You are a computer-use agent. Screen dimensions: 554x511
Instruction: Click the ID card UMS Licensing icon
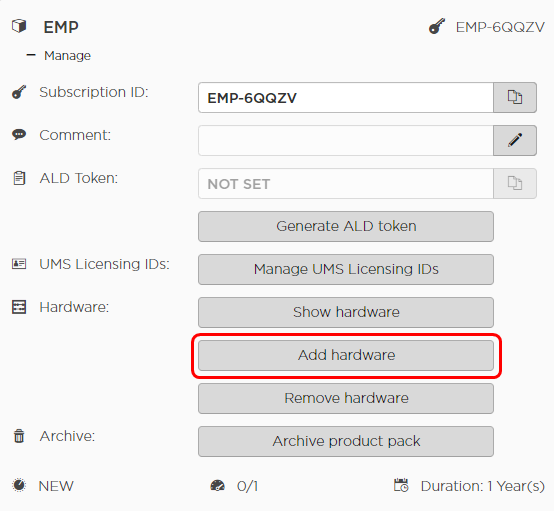[19, 264]
